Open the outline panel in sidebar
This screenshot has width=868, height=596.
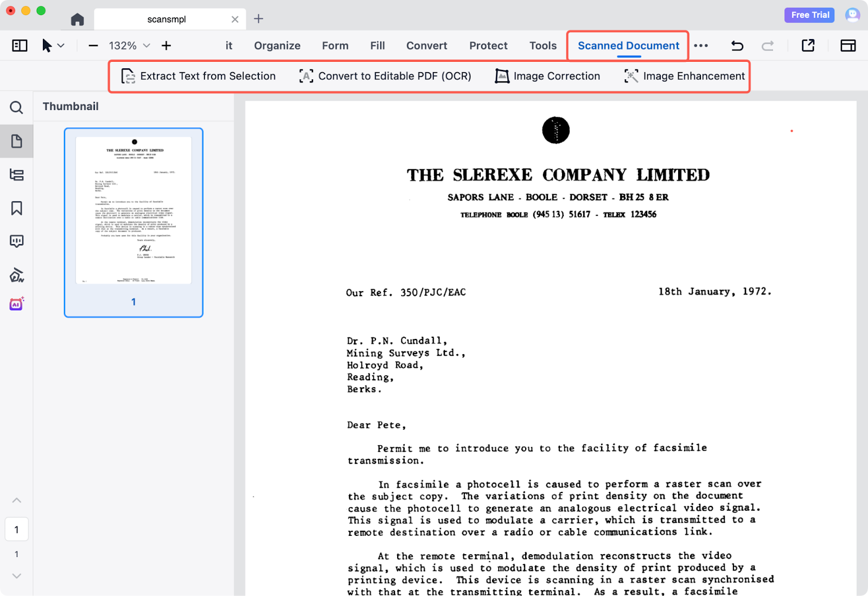tap(16, 175)
